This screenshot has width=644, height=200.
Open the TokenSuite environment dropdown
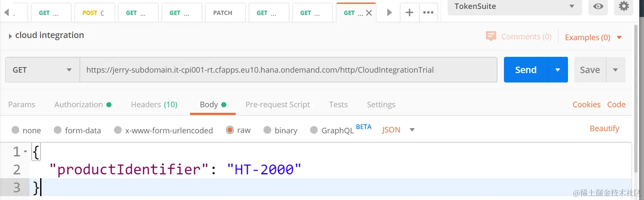515,6
